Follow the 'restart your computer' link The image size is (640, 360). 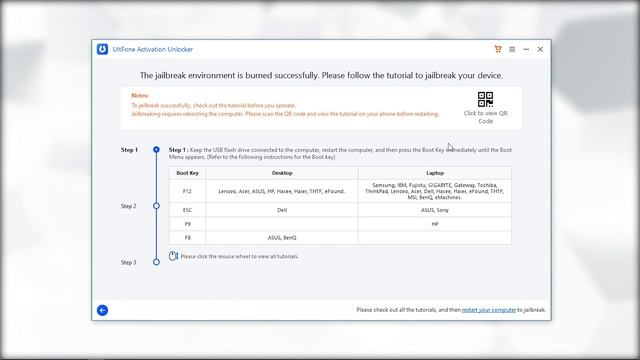tap(489, 310)
